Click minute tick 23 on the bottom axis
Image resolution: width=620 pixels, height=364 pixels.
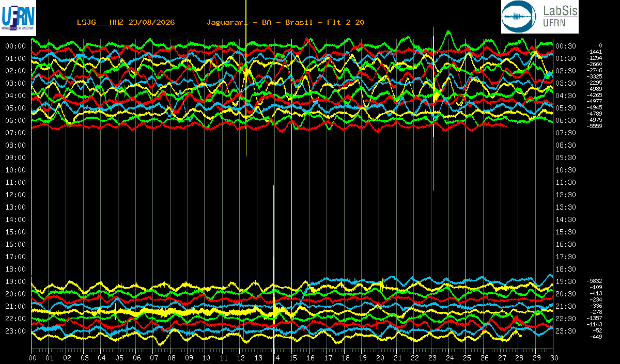[432, 358]
